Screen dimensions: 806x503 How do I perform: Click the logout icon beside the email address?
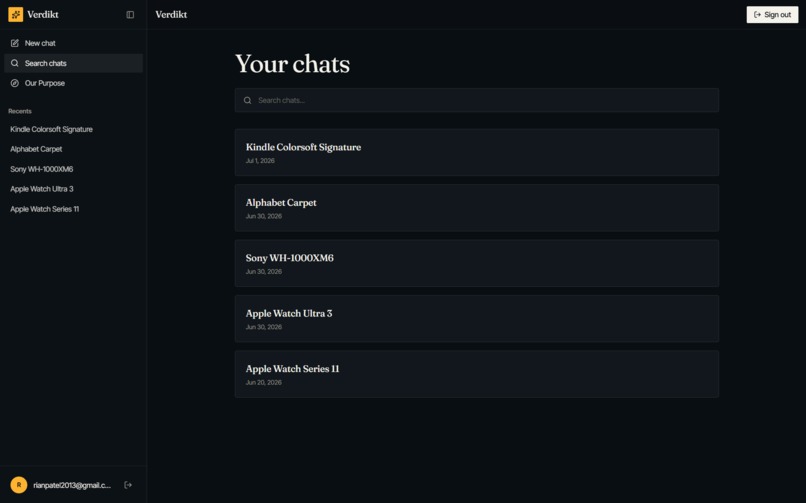point(128,485)
